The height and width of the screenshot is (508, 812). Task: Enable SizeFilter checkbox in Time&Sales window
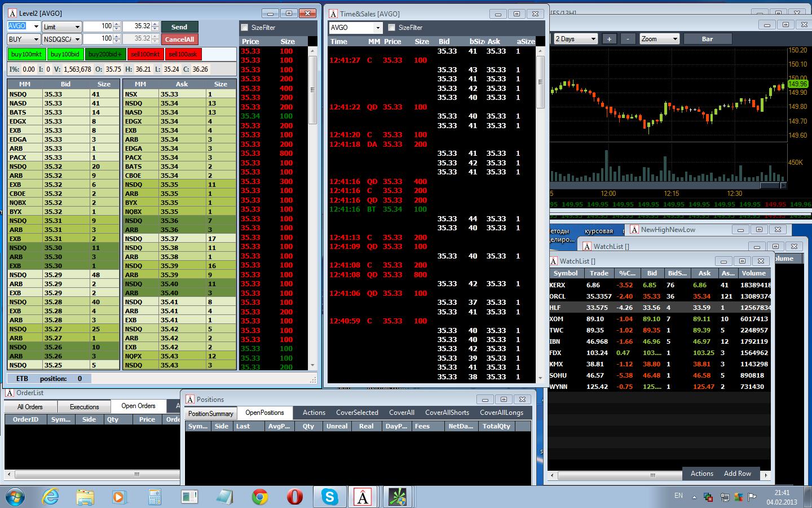pyautogui.click(x=392, y=27)
